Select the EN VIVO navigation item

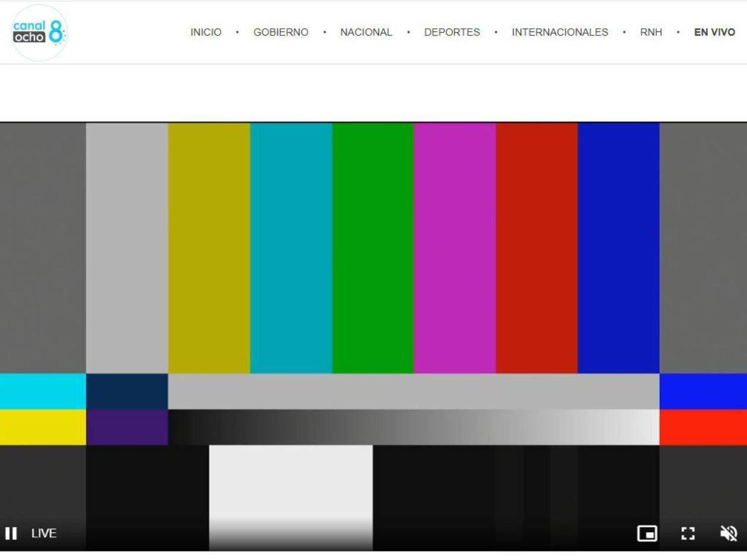(714, 33)
